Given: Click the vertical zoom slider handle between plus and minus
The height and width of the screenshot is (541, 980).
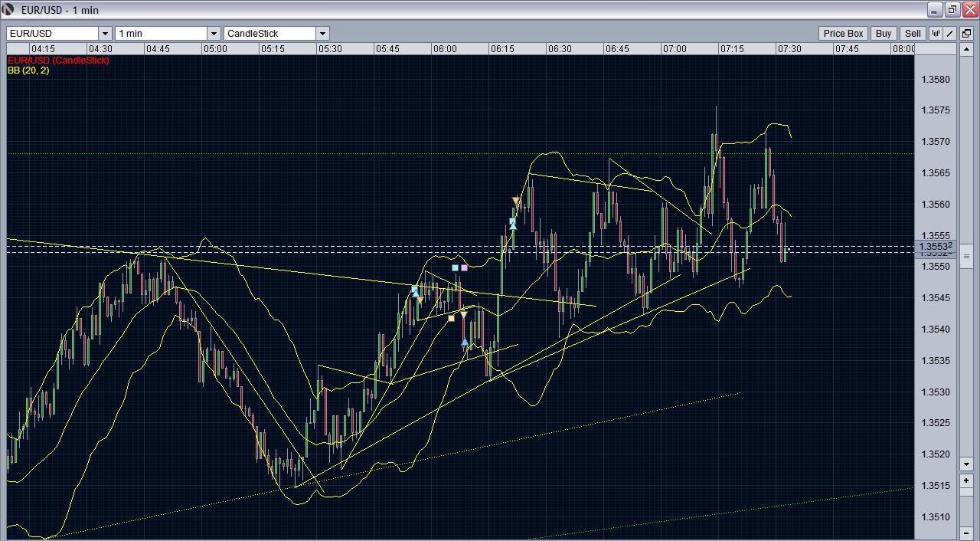Looking at the screenshot, I should point(966,492).
